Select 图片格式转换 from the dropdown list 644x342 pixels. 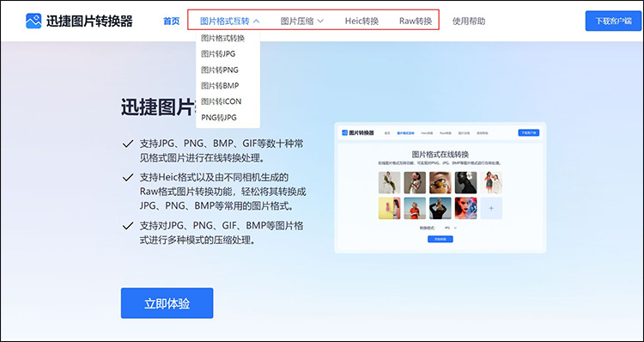pos(223,38)
